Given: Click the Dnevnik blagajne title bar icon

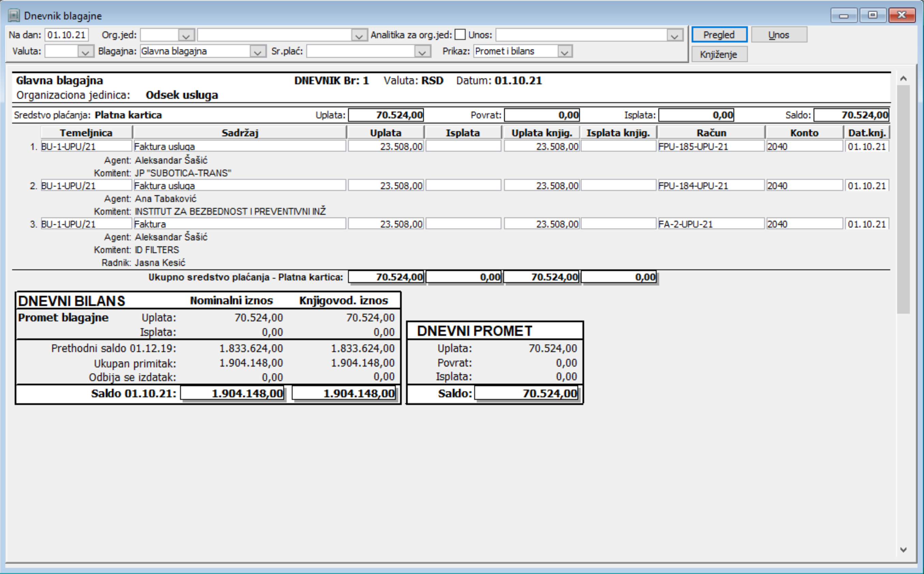Looking at the screenshot, I should coord(14,16).
